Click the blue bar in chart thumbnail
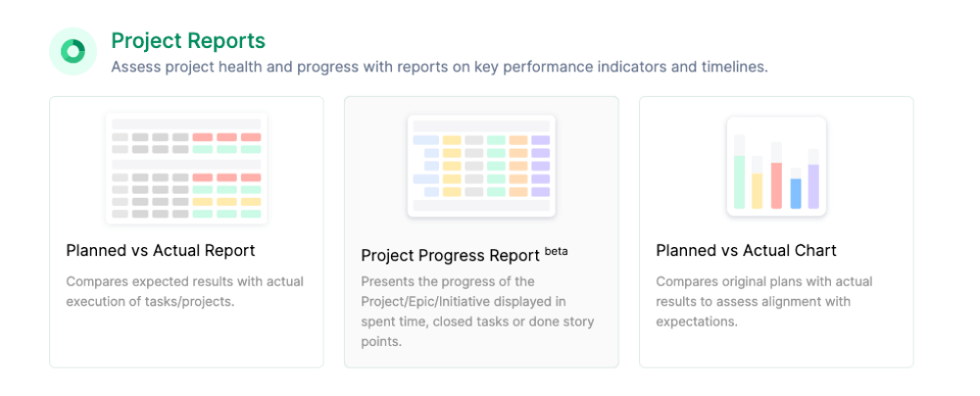980x396 pixels. pos(795,193)
